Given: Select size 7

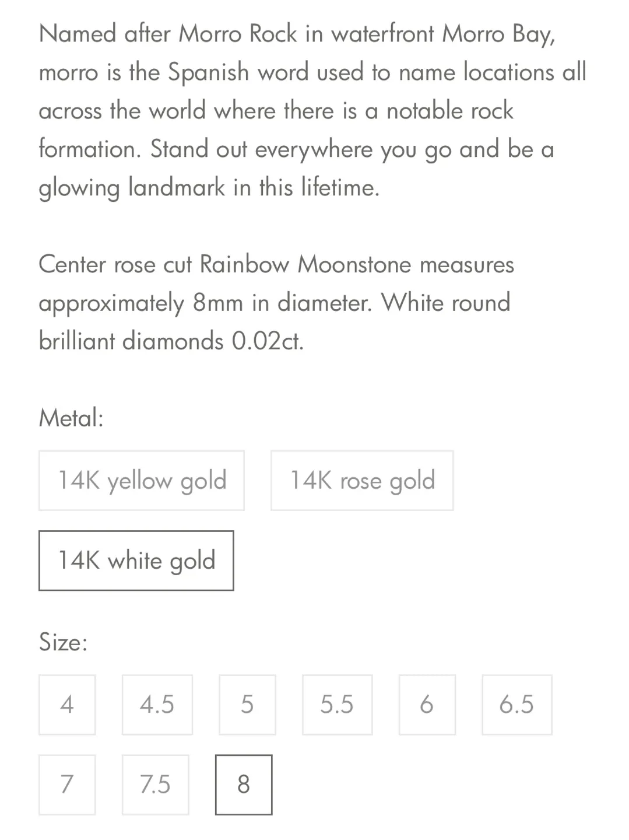Looking at the screenshot, I should click(x=66, y=784).
